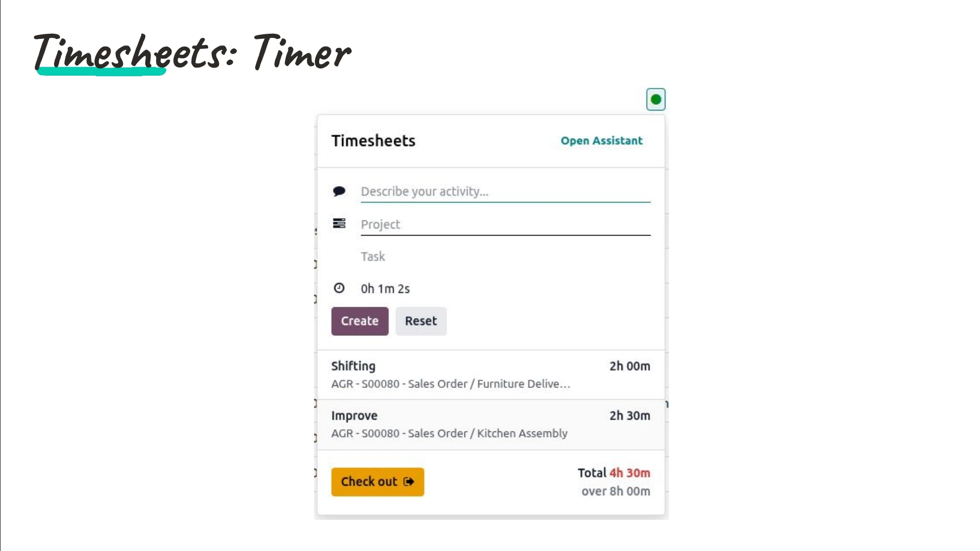The width and height of the screenshot is (980, 551).
Task: Click the running timer showing 0h 1m 2s
Action: (x=385, y=288)
